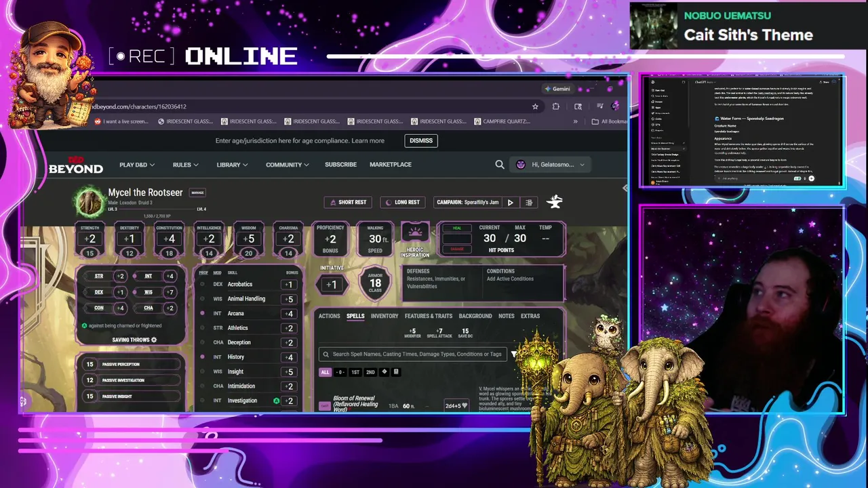Viewport: 868px width, 488px height.
Task: Click the hit point amount input box
Action: click(456, 239)
